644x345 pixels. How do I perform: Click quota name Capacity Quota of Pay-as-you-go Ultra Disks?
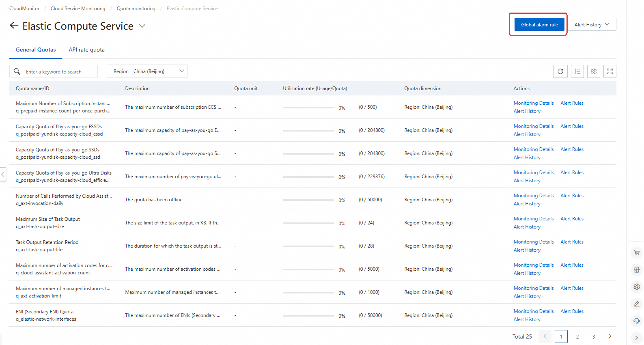coord(64,173)
